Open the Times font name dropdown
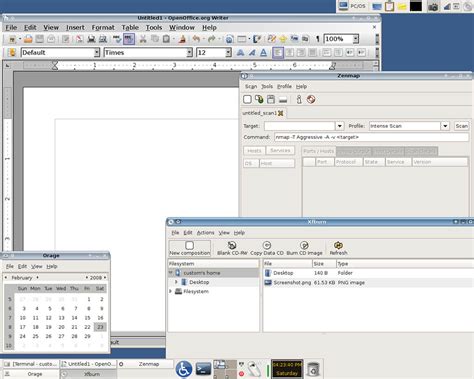Viewport: 474px width, 379px height. (189, 52)
